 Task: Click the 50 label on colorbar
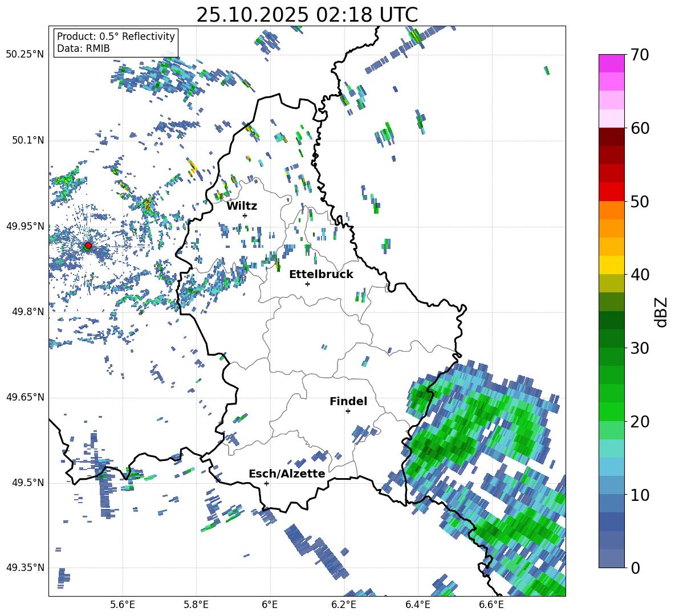[639, 201]
